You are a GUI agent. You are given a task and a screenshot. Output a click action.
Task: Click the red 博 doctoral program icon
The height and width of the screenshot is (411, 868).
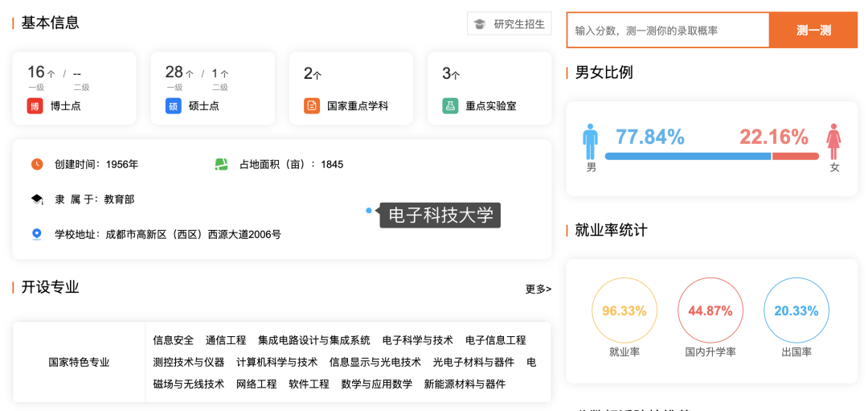tap(35, 106)
